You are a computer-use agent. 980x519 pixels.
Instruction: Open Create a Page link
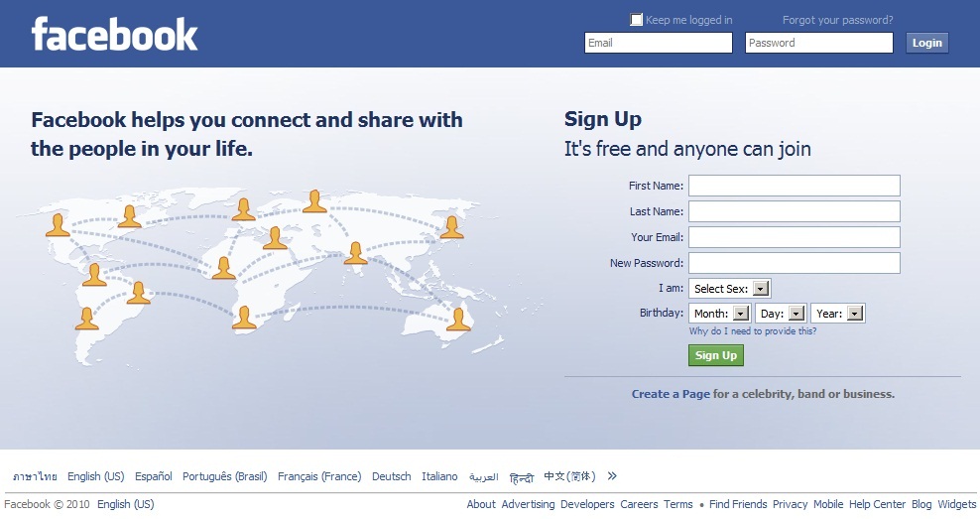[x=671, y=394]
